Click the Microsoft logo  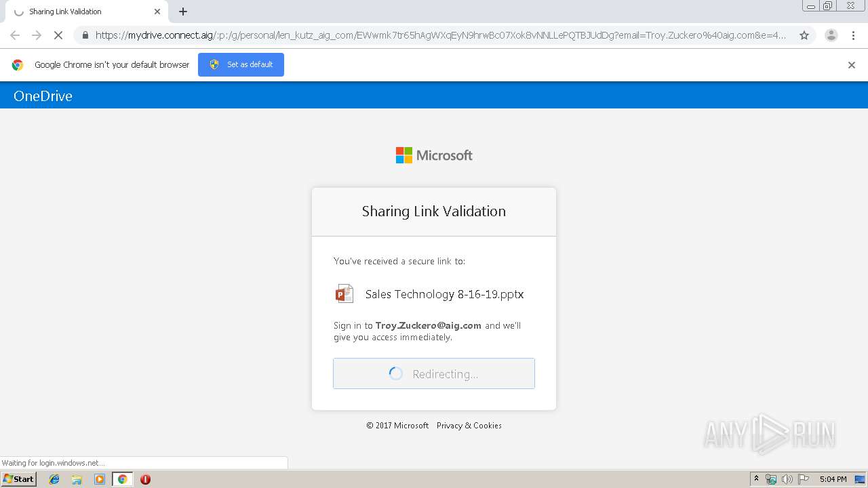tap(434, 155)
